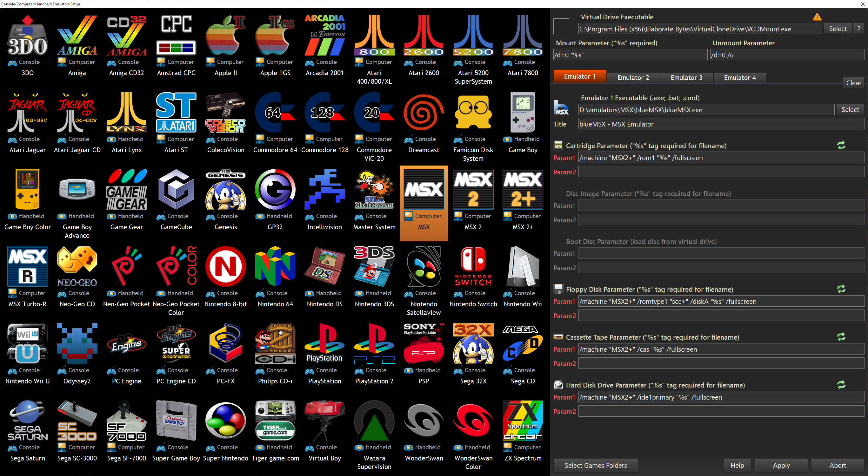Image resolution: width=868 pixels, height=476 pixels.
Task: Click the PlayStation 2 console icon
Action: [374, 344]
